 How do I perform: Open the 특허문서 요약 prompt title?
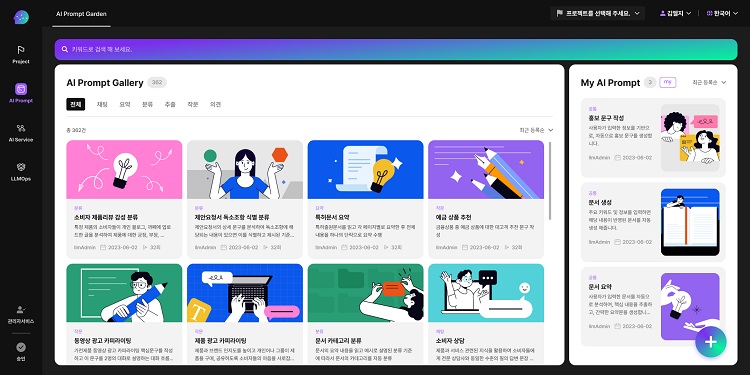click(x=332, y=217)
